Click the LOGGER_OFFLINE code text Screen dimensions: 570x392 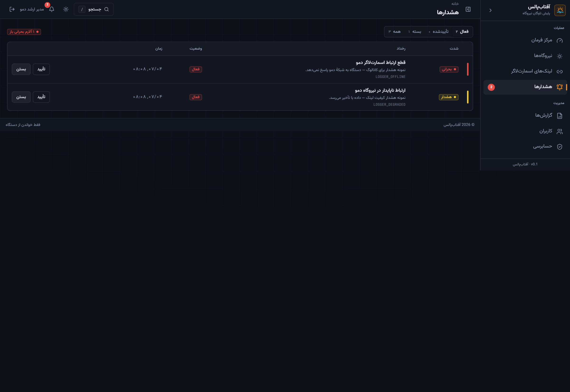pyautogui.click(x=390, y=77)
